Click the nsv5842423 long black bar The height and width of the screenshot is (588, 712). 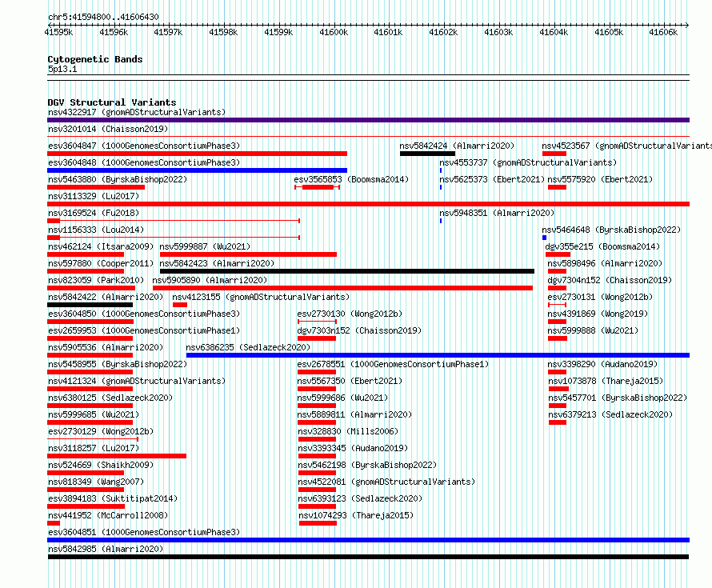[347, 271]
